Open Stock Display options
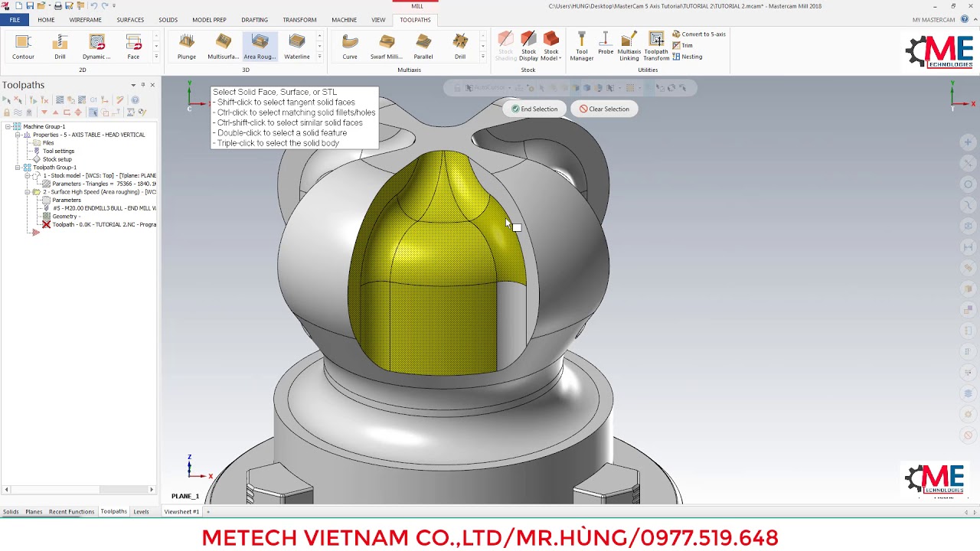Screen dimensions: 980x551 (528, 46)
